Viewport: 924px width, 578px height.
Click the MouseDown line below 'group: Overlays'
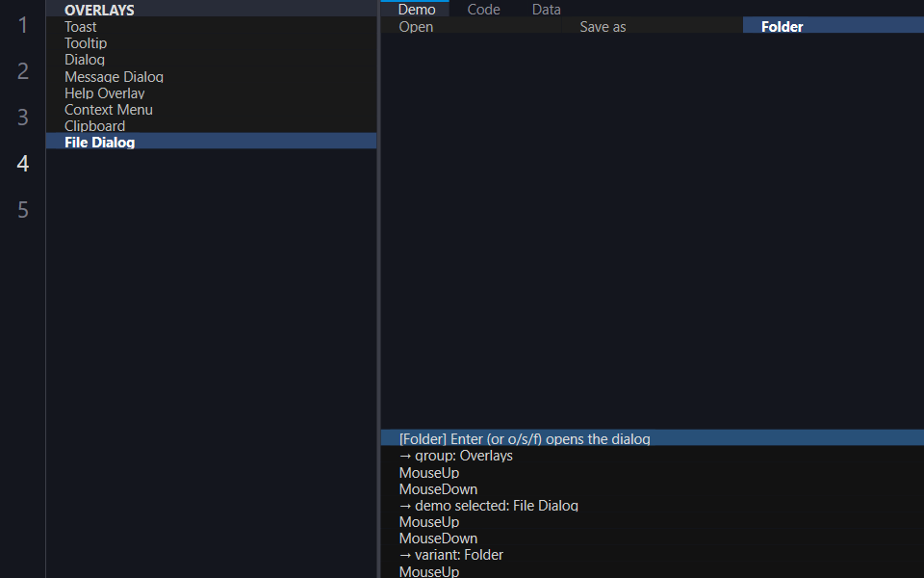653,488
